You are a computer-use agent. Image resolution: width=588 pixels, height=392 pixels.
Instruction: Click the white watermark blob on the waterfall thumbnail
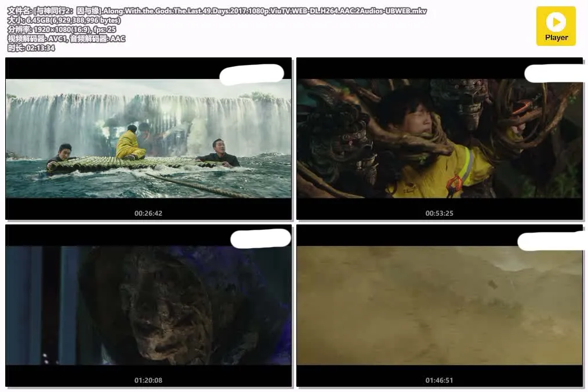click(x=252, y=74)
